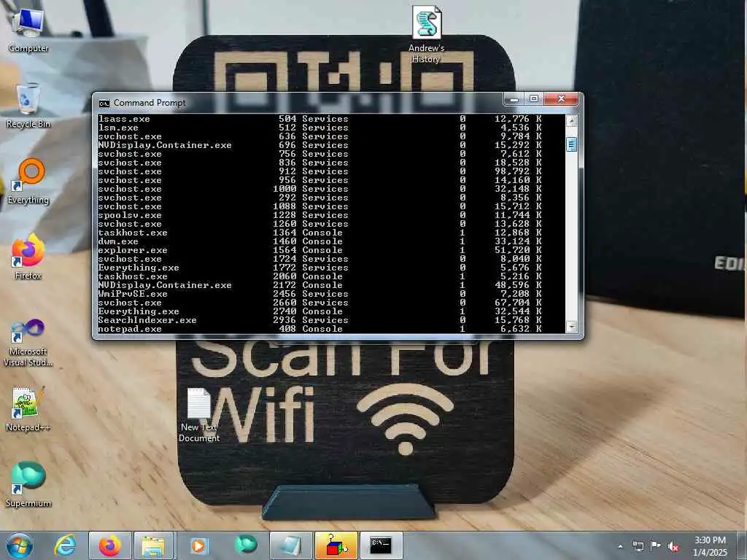
Task: Open the Computer desktop icon
Action: click(28, 29)
